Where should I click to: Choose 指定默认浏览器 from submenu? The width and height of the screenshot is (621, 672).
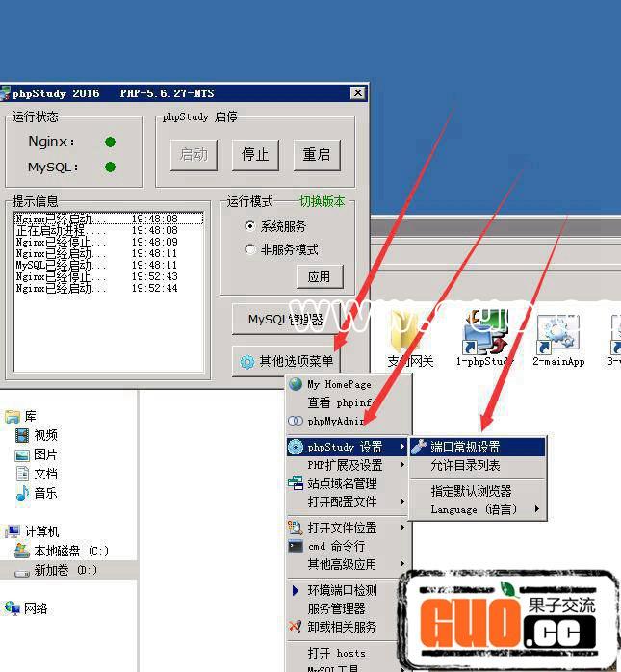click(x=478, y=491)
